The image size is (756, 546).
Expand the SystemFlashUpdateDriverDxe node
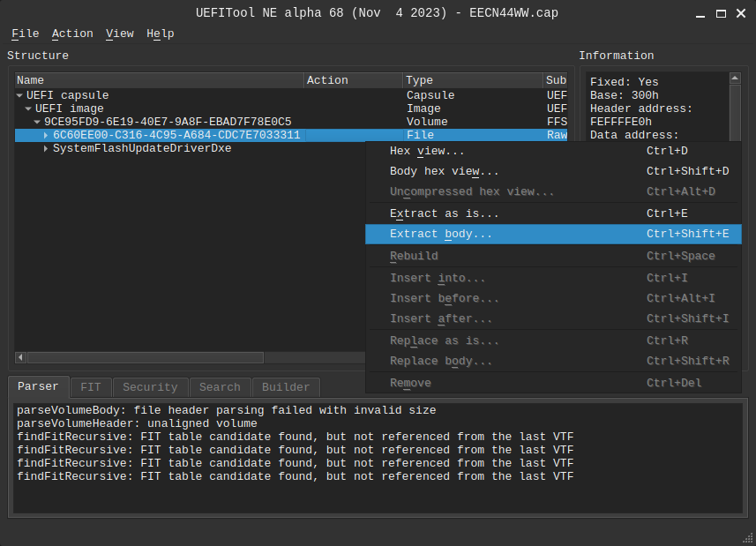(46, 148)
